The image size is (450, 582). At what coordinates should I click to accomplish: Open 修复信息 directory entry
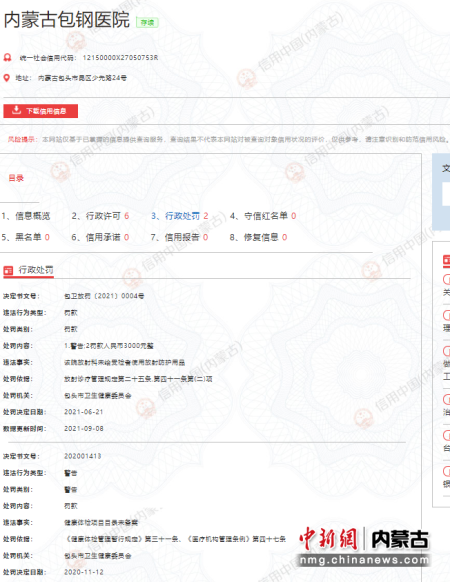tap(258, 237)
